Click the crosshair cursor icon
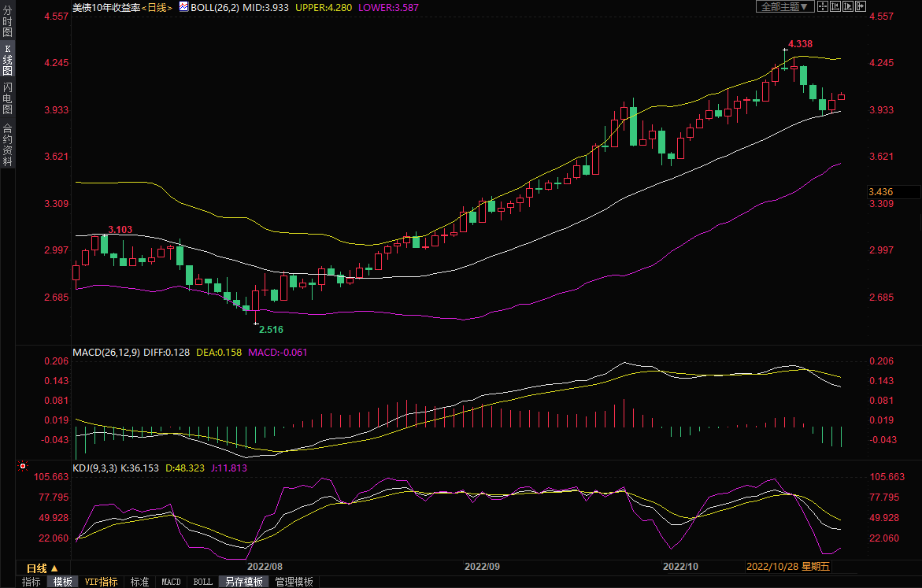The image size is (922, 588). tap(822, 6)
